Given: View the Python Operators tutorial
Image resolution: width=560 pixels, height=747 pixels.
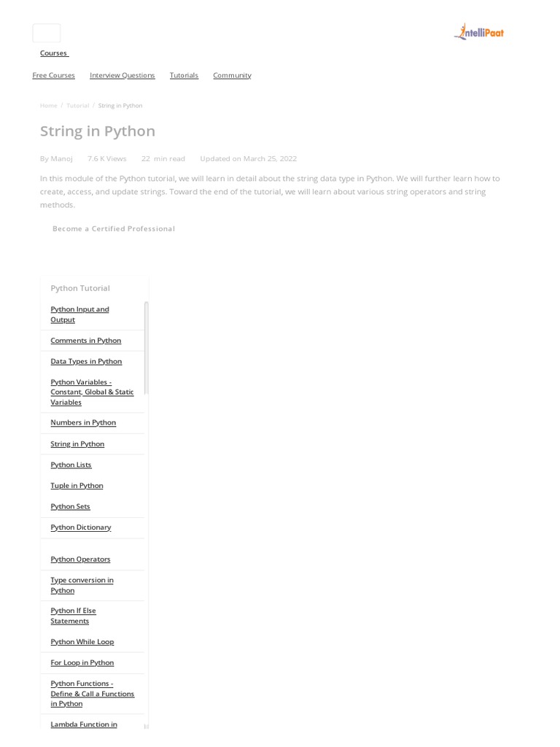Looking at the screenshot, I should tap(80, 560).
